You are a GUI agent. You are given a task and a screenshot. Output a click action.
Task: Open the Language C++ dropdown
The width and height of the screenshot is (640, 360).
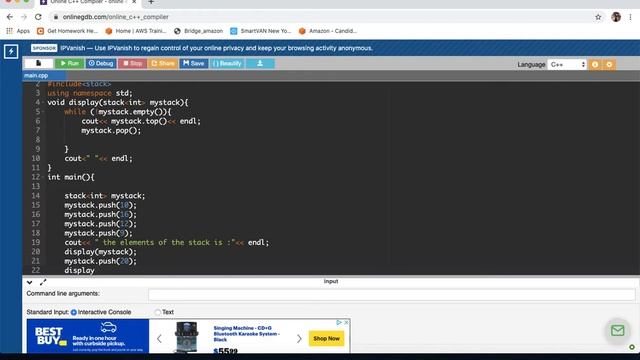click(567, 64)
